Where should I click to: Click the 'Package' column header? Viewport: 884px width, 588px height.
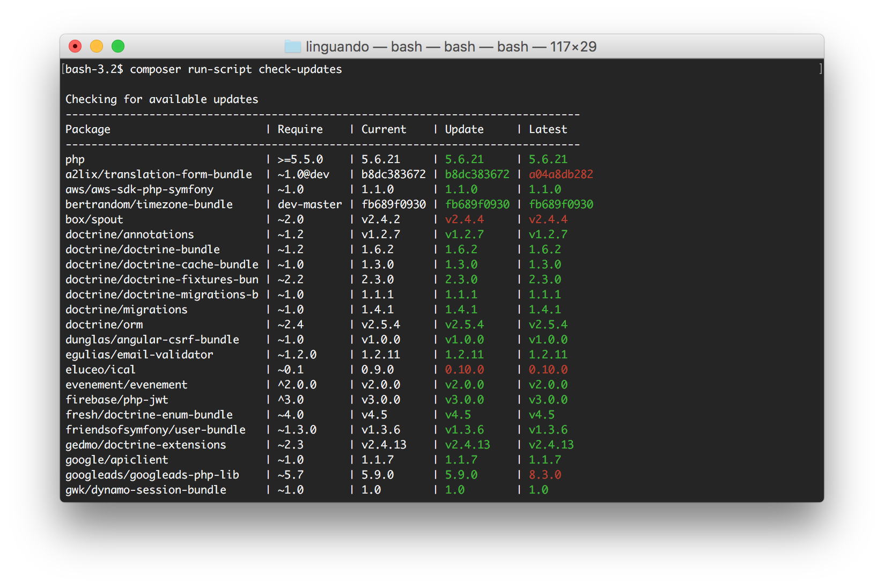point(88,129)
